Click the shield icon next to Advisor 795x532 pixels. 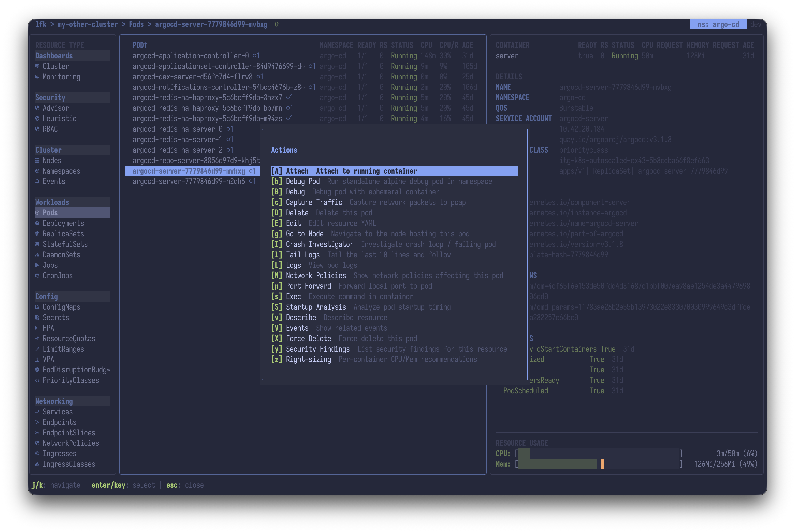tap(37, 108)
